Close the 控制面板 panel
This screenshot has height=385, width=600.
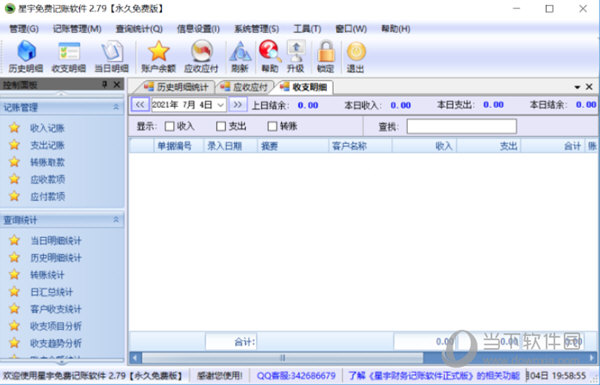117,85
